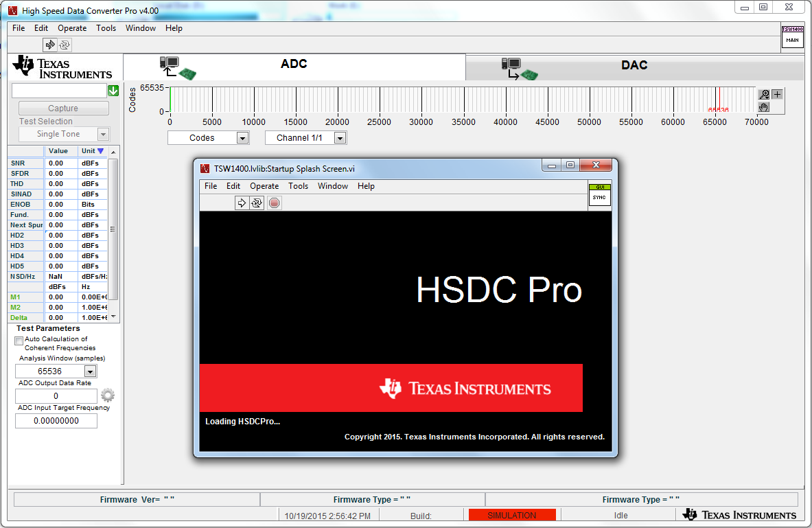
Task: Click the date and time status entry
Action: (x=327, y=516)
